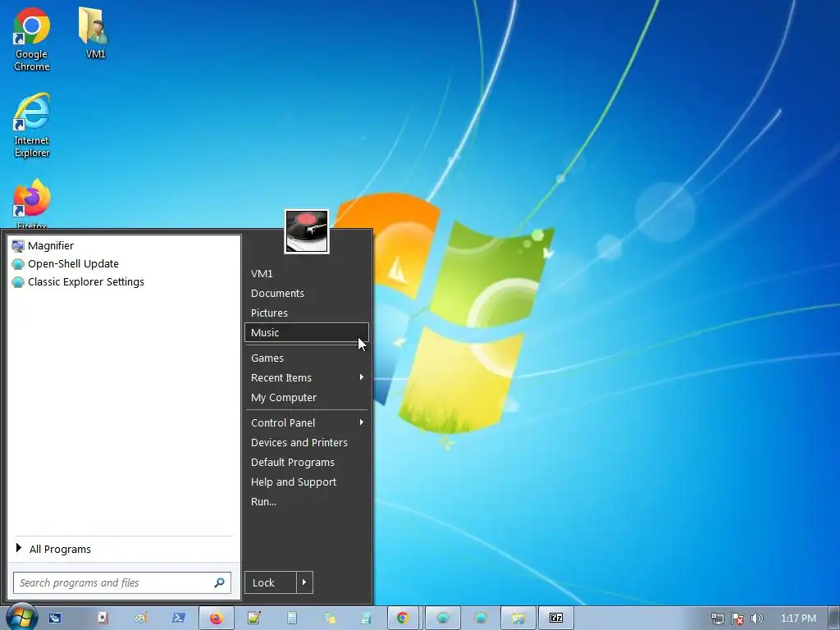840x630 pixels.
Task: Open Notepad++ icon in taskbar
Action: (254, 619)
